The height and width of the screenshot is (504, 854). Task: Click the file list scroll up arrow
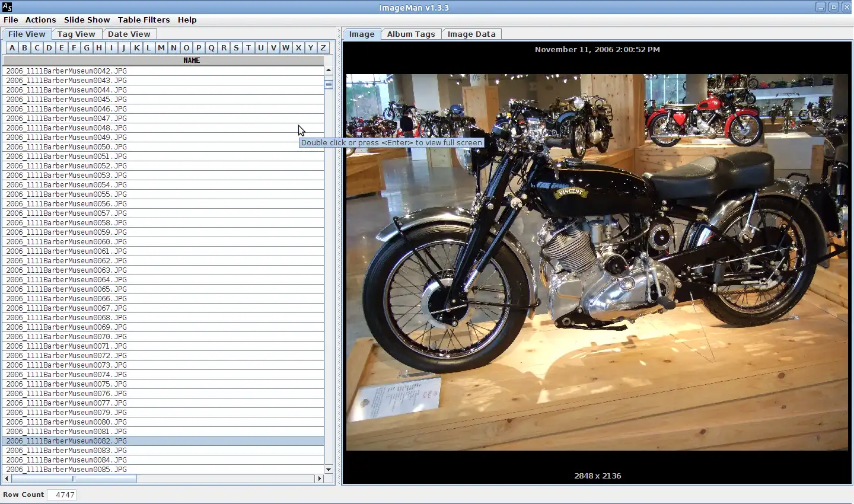(x=329, y=70)
